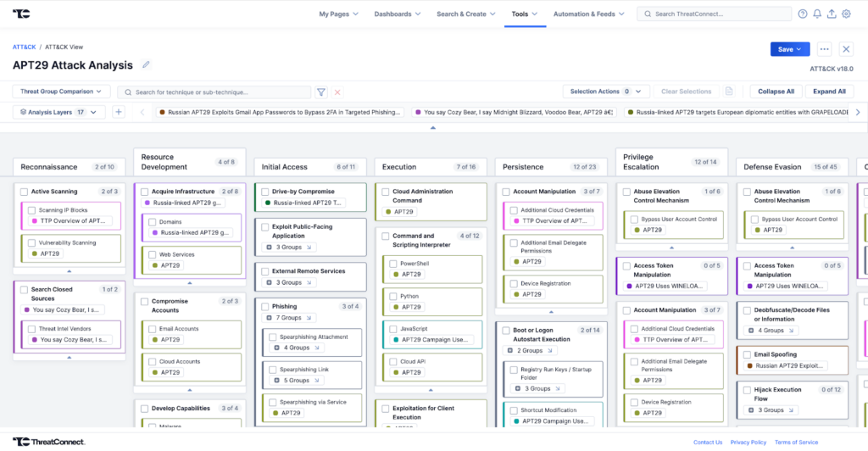Click the plus icon to add analysis layer

pos(119,112)
